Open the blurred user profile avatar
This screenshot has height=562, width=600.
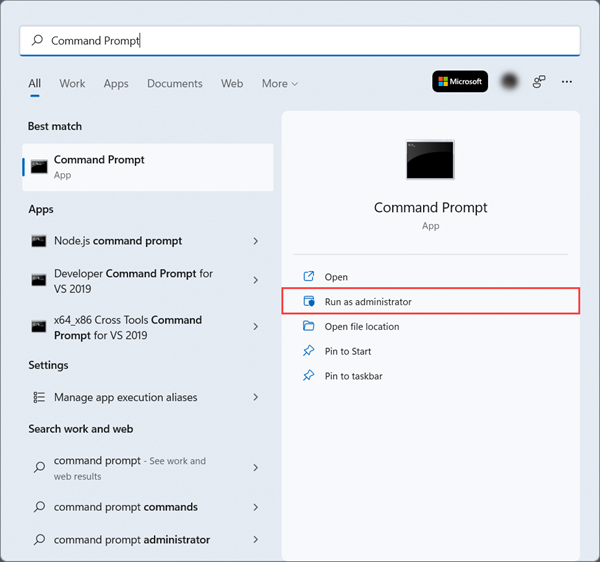509,81
